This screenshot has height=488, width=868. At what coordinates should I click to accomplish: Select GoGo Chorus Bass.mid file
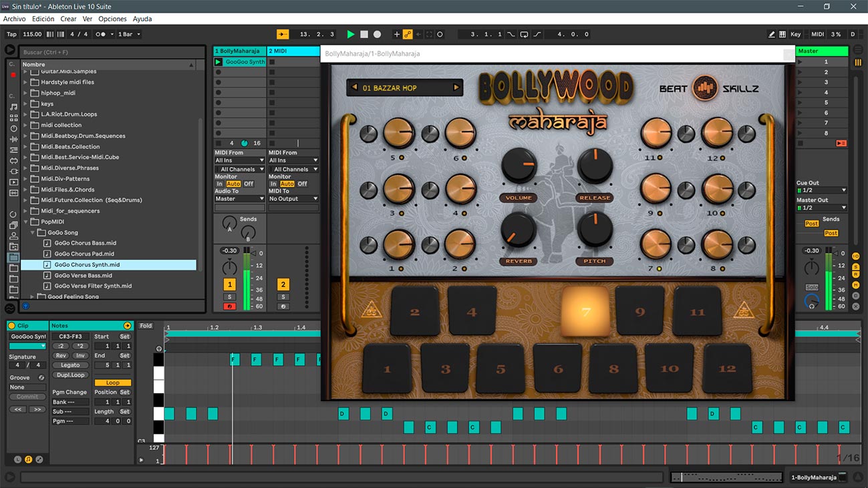tap(85, 243)
